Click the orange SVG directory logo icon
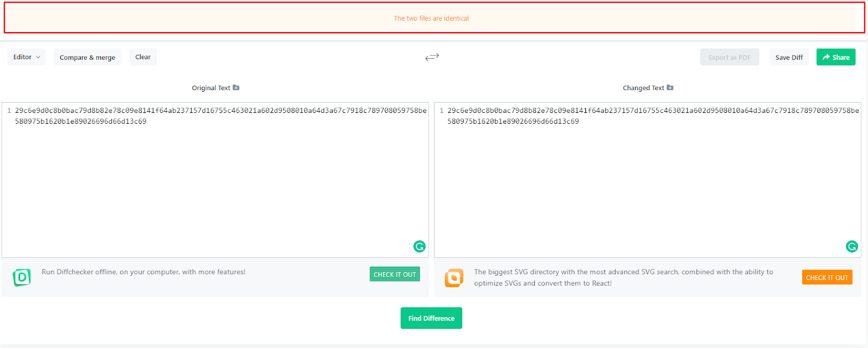The image size is (868, 348). click(x=454, y=277)
